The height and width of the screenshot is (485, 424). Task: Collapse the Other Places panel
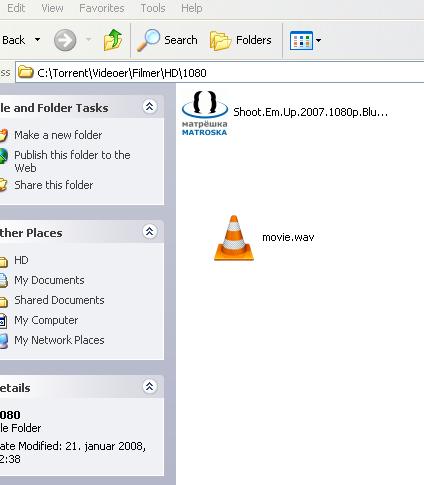(x=149, y=231)
